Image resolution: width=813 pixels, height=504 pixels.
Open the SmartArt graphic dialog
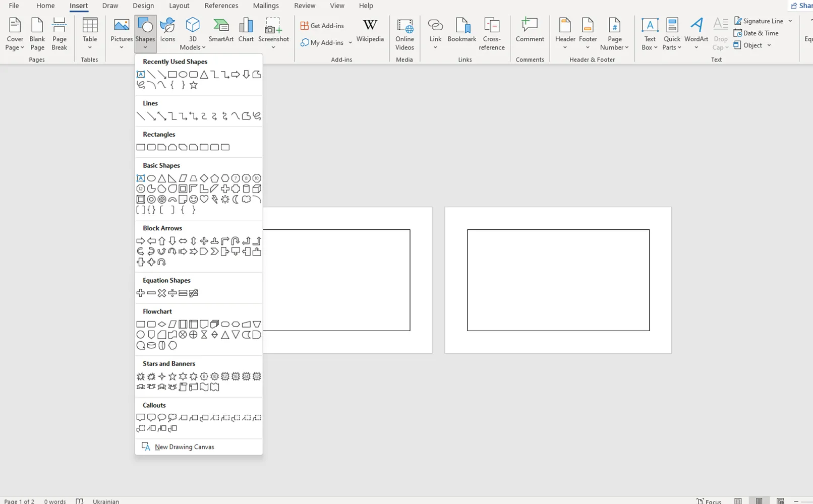[x=221, y=30]
